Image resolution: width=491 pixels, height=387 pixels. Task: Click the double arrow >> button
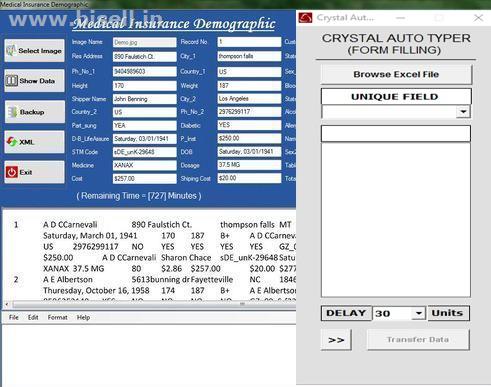(x=336, y=340)
